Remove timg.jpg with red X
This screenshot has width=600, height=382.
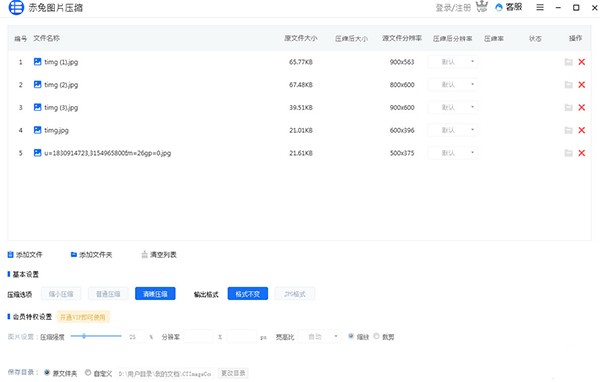click(582, 130)
